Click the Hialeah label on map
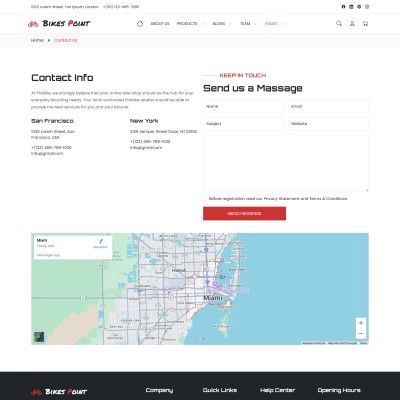Image resolution: width=400 pixels, height=400 pixels. [x=179, y=270]
